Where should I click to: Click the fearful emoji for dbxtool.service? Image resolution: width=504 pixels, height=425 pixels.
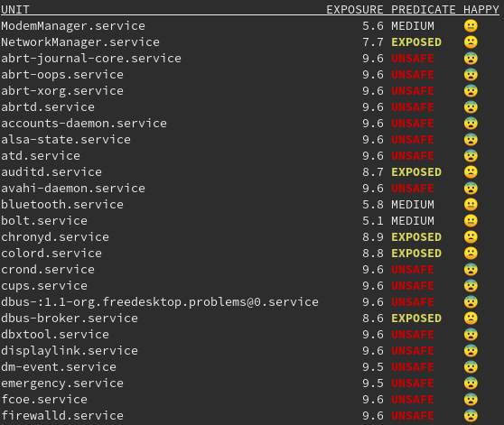471,335
